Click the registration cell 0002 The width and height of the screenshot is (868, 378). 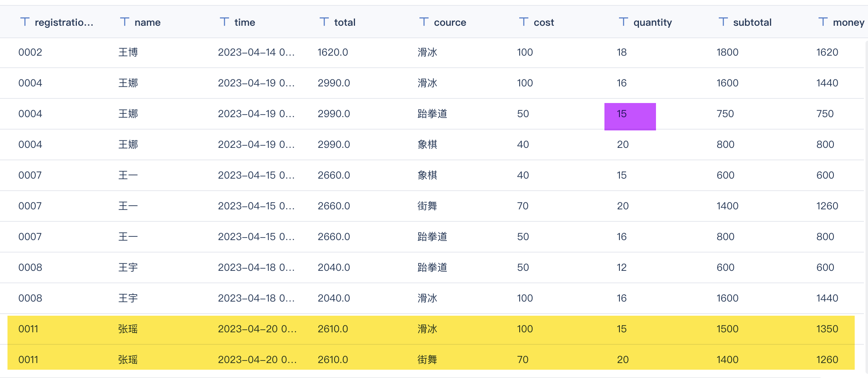pyautogui.click(x=30, y=52)
